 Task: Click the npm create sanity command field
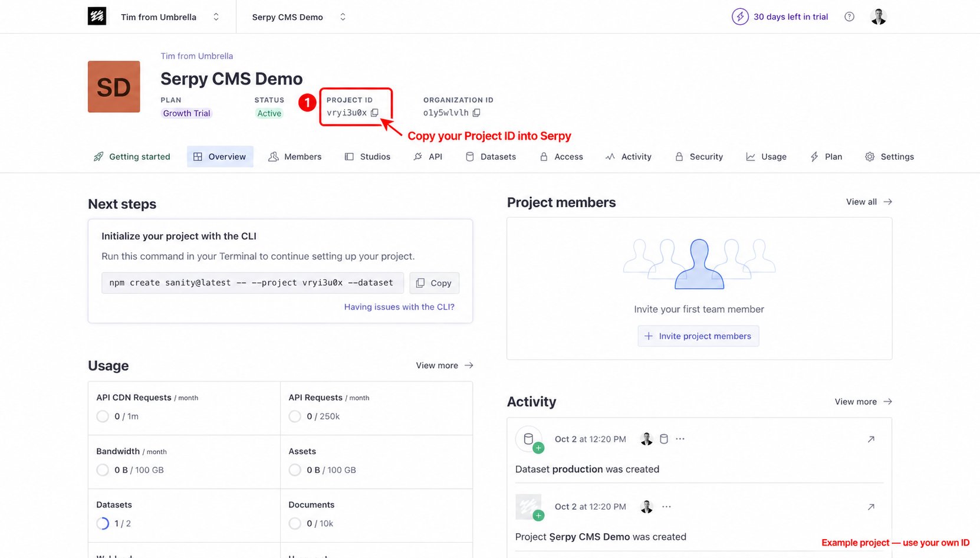pos(252,283)
